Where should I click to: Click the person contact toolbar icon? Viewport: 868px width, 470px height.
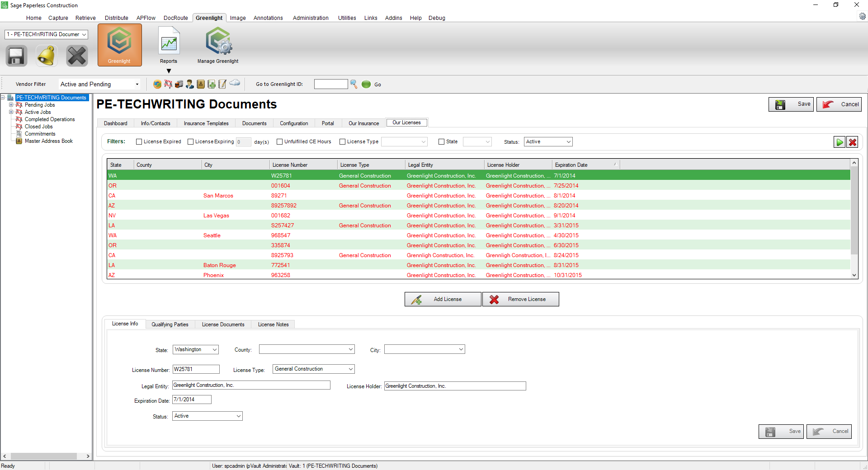tap(190, 84)
